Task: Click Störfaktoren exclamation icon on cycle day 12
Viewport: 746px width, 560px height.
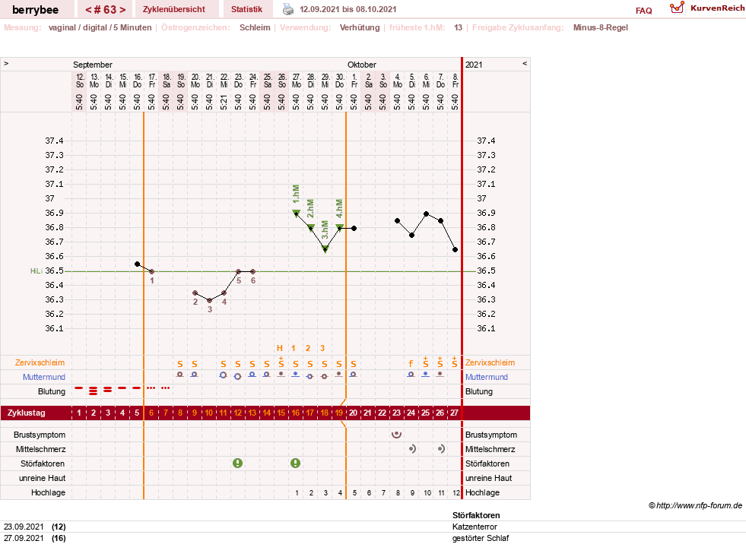Action: click(x=237, y=463)
